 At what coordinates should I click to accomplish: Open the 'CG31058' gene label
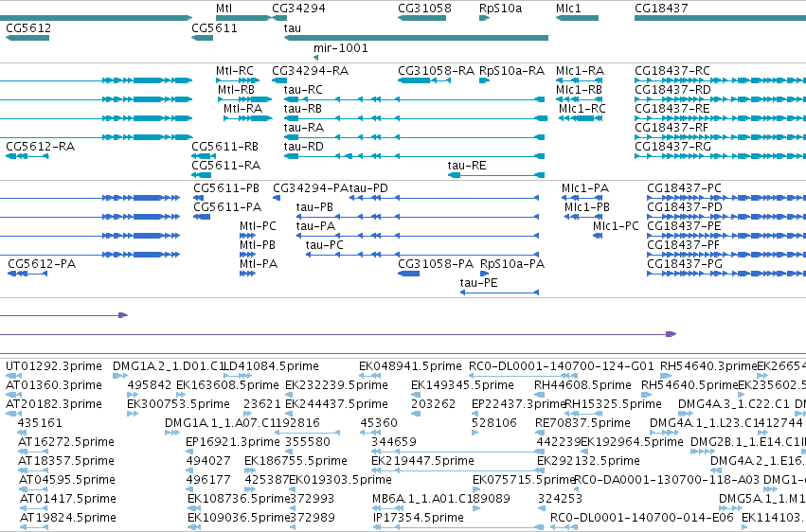(x=424, y=9)
